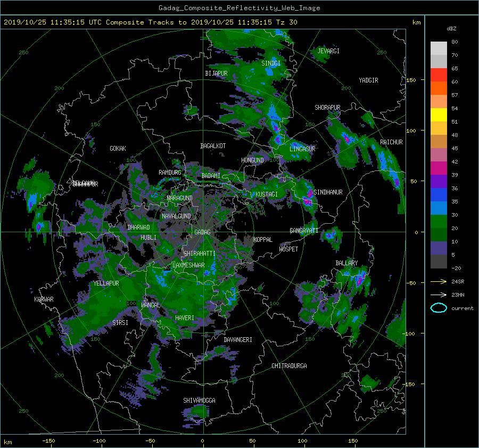Click the yellow UTC Composite Tracks timestamp header

(150, 22)
